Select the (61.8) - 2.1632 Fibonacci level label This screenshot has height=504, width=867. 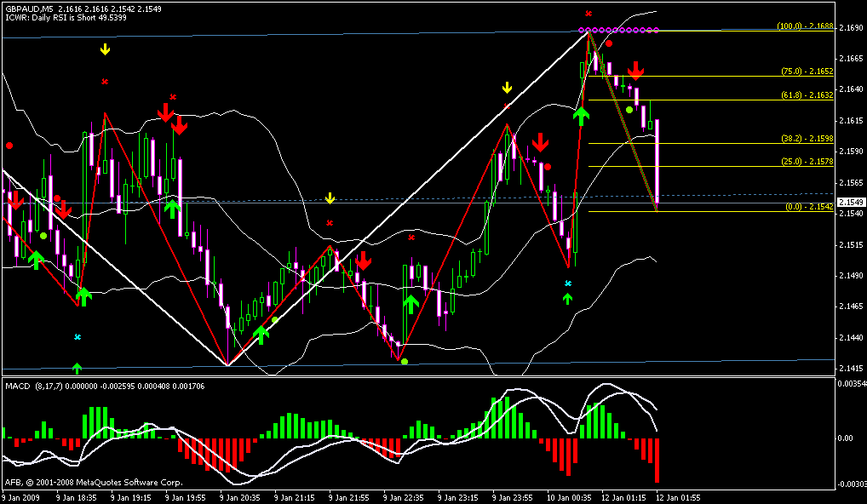tap(806, 95)
